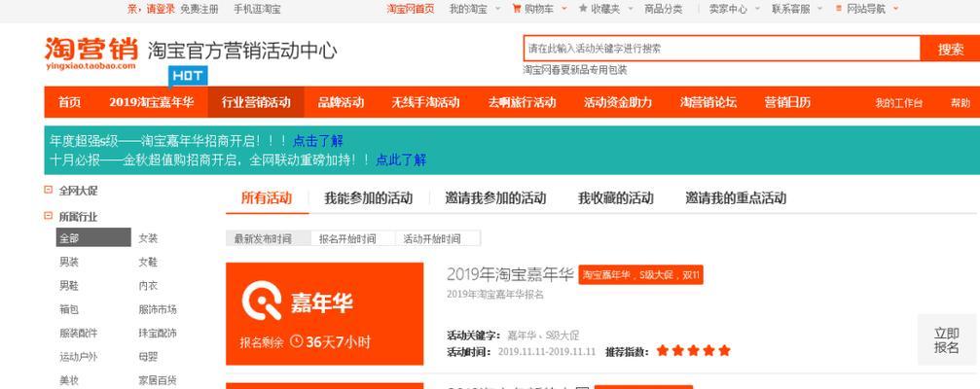
Task: Switch to the 我能参加的活动 tab
Action: [x=368, y=198]
